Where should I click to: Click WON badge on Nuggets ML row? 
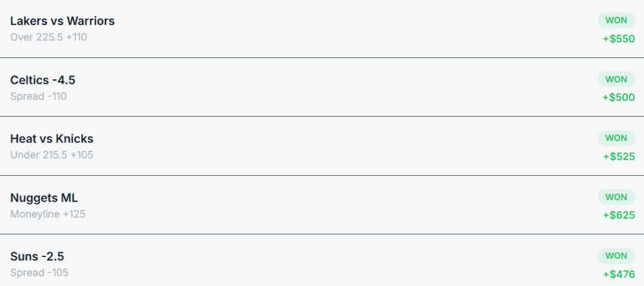point(616,197)
